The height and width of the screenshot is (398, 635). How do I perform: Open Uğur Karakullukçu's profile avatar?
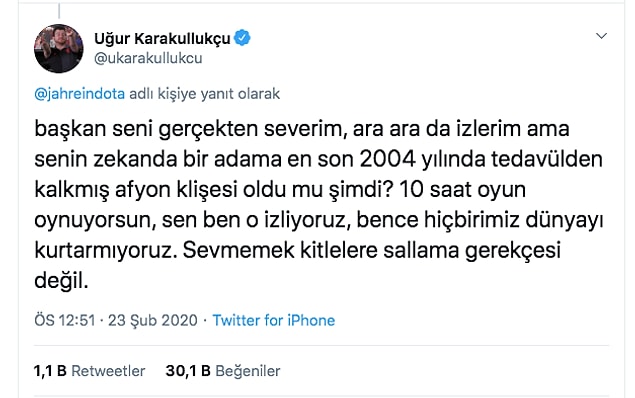coord(59,48)
